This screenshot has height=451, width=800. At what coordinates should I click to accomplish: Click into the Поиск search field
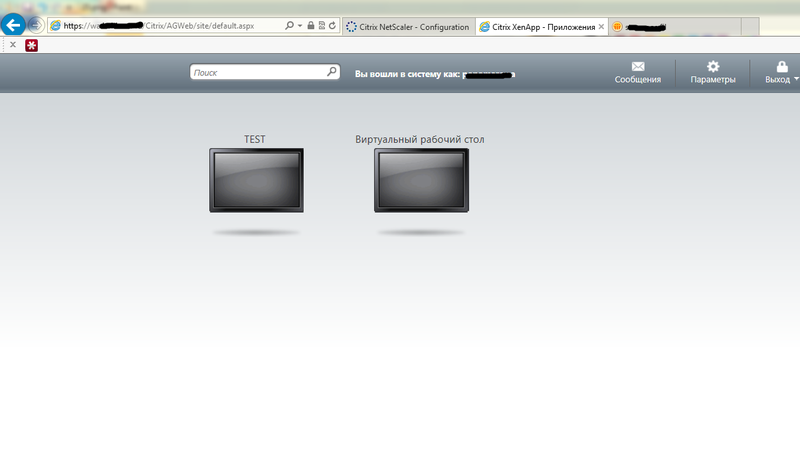pos(265,72)
